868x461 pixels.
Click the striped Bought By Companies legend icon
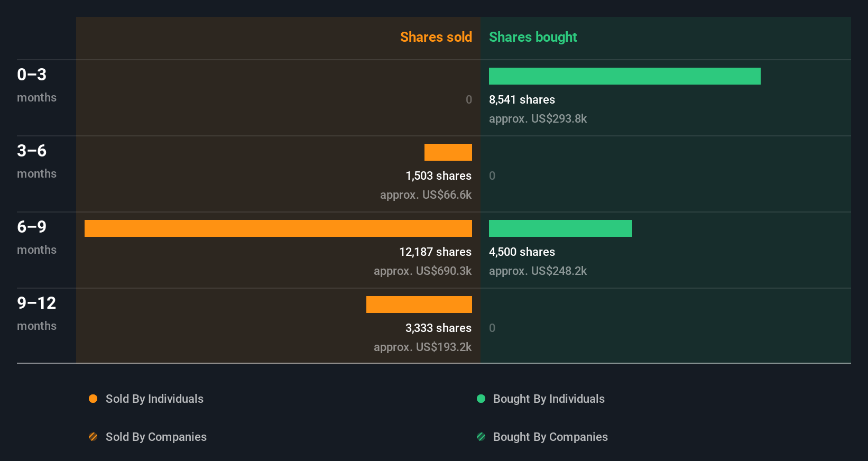pos(481,437)
